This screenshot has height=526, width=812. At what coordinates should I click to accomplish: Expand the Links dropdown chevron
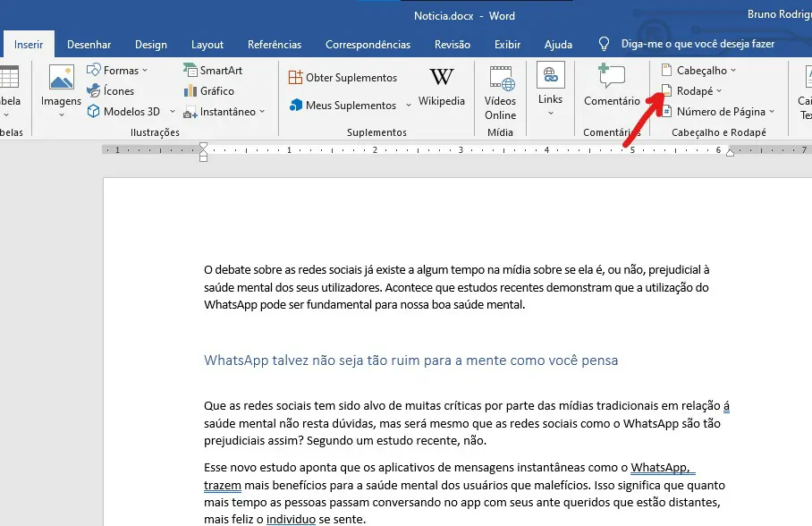coord(551,113)
